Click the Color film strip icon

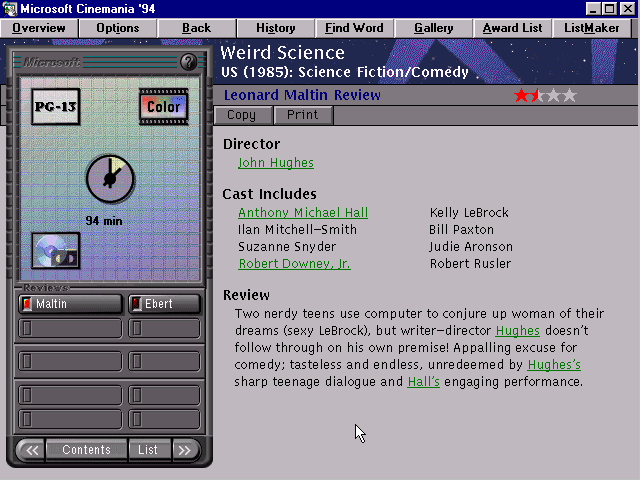(164, 107)
